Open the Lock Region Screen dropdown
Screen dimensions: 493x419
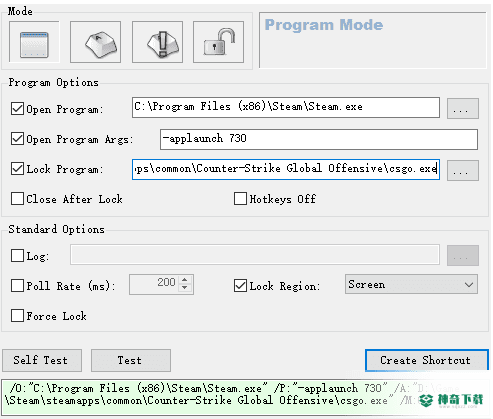pos(411,284)
